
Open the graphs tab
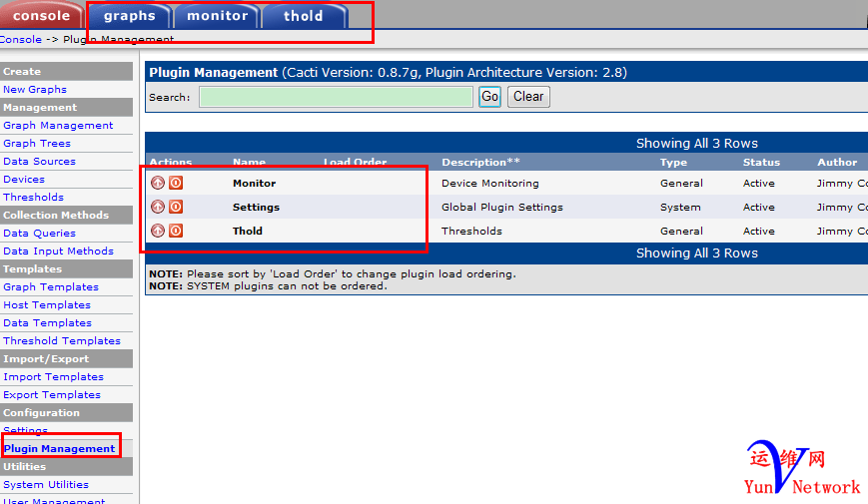tap(130, 16)
